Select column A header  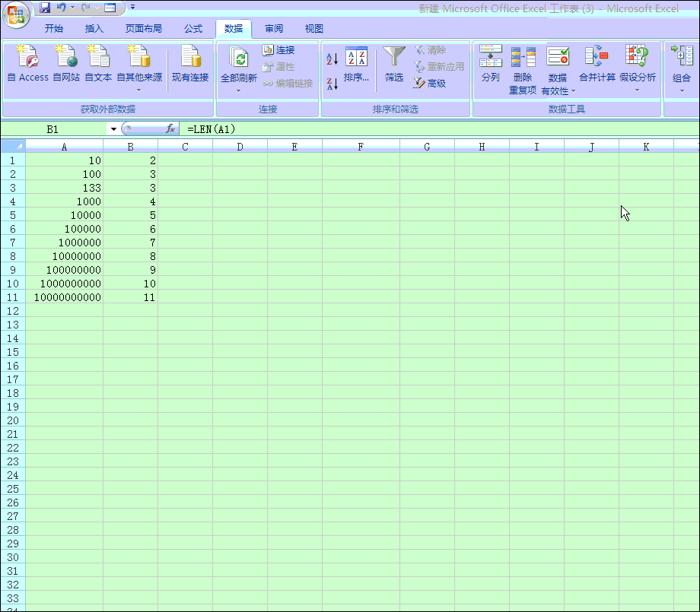point(64,147)
